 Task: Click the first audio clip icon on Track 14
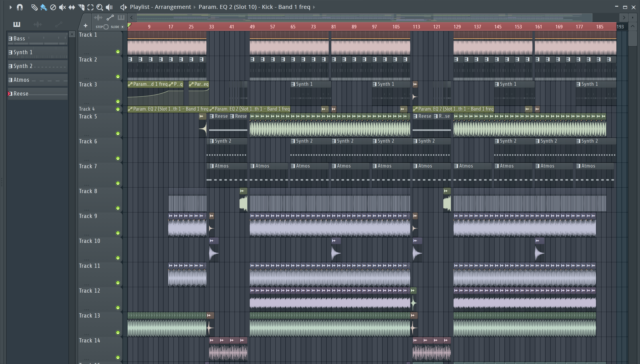point(212,340)
